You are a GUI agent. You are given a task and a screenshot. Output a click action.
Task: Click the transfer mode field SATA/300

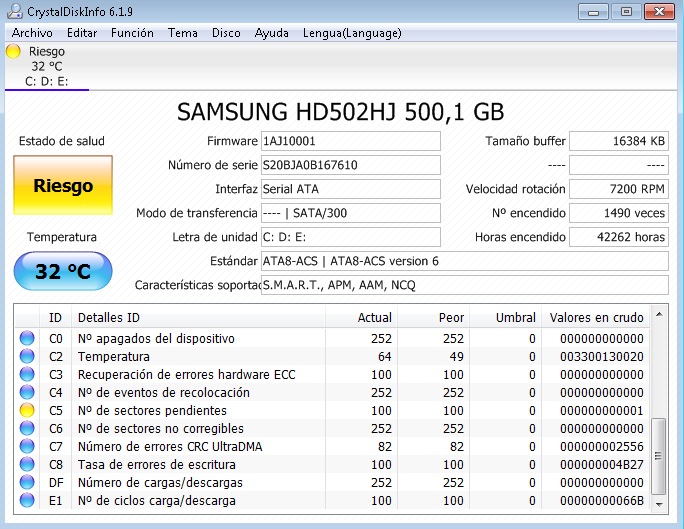pyautogui.click(x=351, y=213)
